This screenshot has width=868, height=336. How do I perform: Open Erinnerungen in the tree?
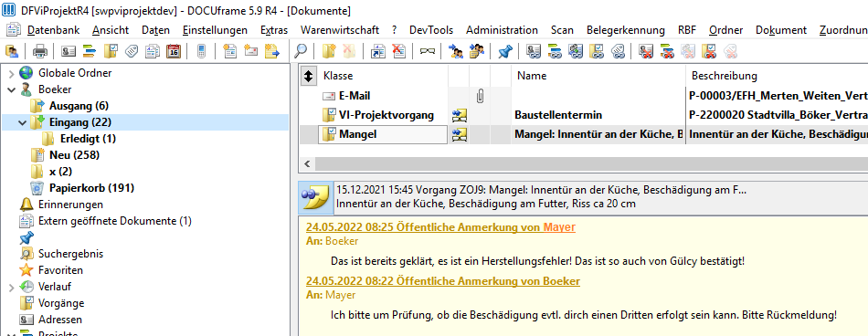[x=70, y=205]
